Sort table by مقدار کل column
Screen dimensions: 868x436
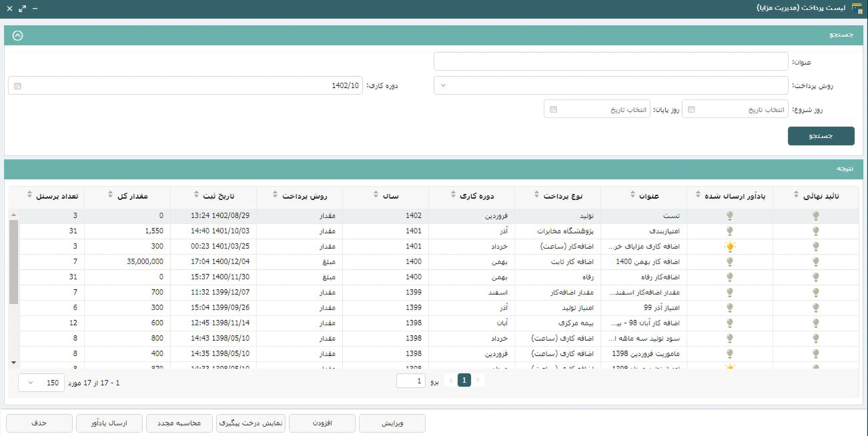(x=110, y=195)
